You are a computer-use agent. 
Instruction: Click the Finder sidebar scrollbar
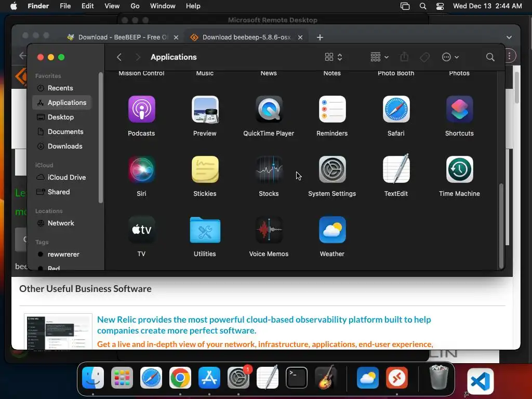tap(100, 138)
